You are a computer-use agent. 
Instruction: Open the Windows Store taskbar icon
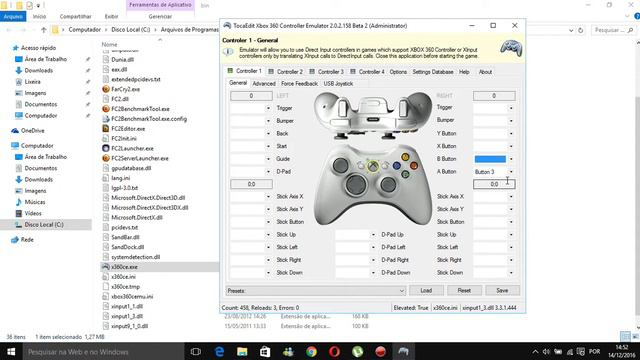(265, 351)
